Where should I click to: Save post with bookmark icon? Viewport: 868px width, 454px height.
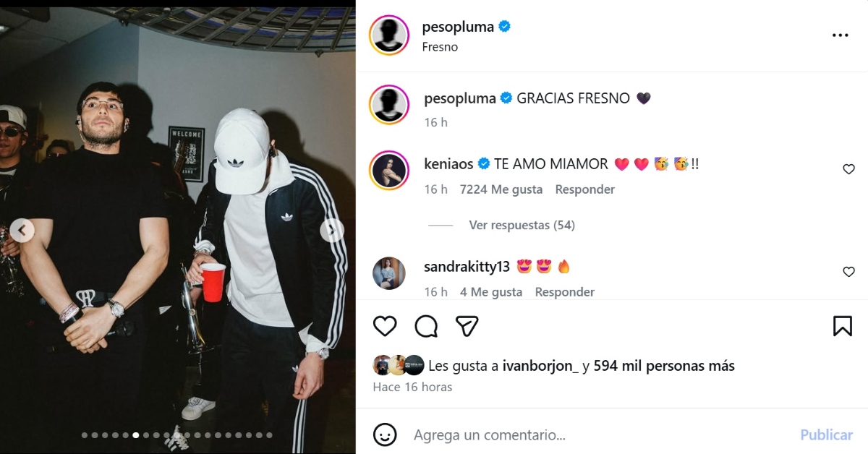(843, 326)
